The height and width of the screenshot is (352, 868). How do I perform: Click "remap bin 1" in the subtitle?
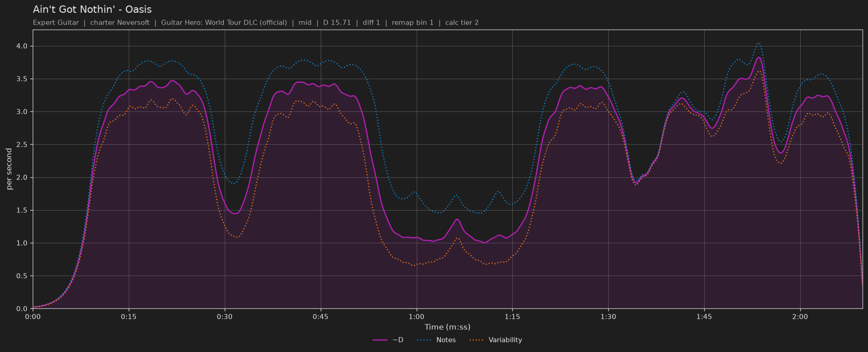pos(413,23)
